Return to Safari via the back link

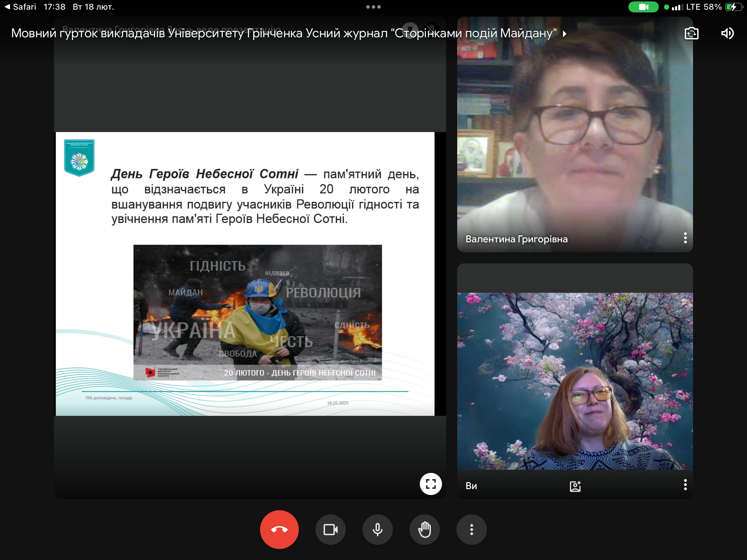(x=21, y=7)
